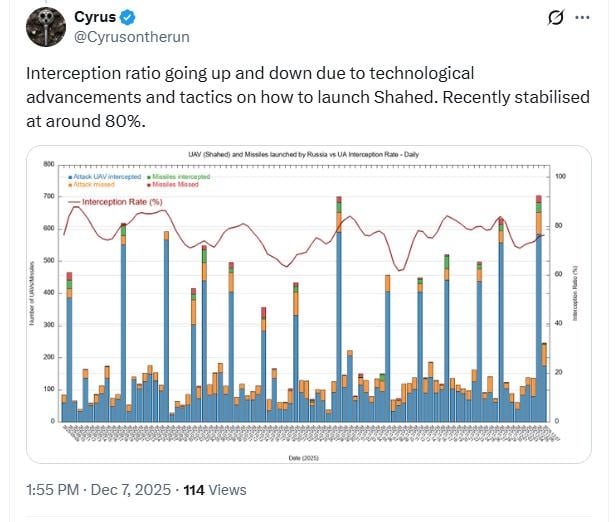The height and width of the screenshot is (522, 616).
Task: Click the Dec 7, 2025 date
Action: click(x=131, y=490)
